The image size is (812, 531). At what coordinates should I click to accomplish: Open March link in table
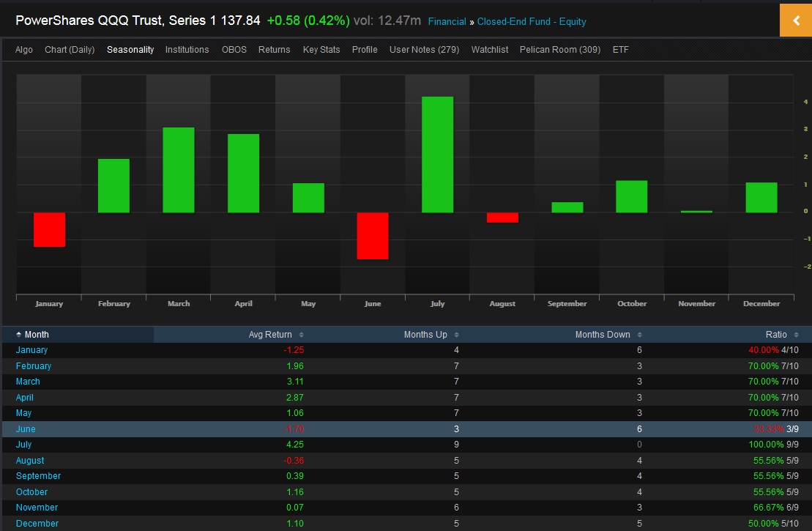pos(28,382)
